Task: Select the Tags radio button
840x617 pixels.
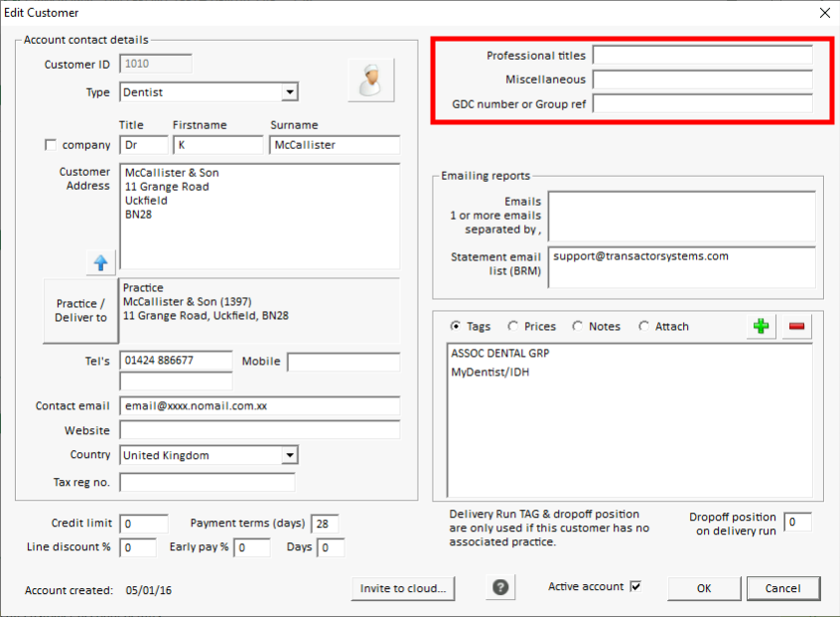Action: 456,326
